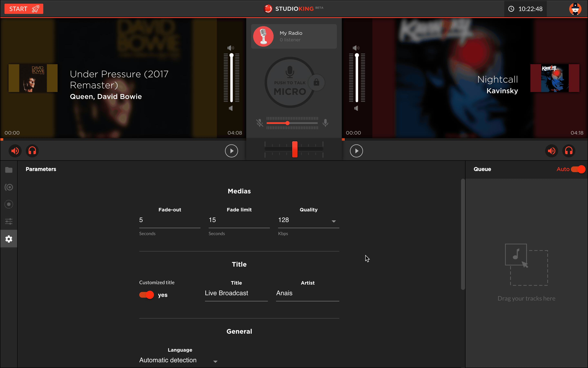Lock the microphone with padlock icon

pyautogui.click(x=316, y=82)
